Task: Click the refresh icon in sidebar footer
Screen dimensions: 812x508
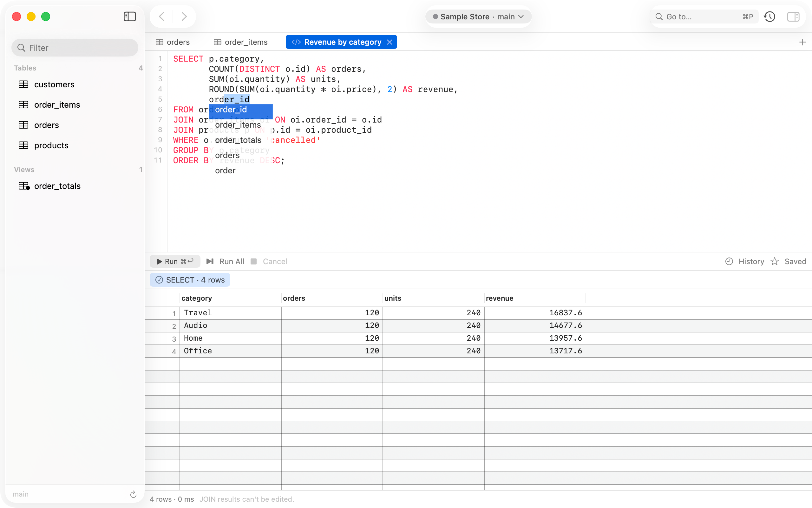Action: tap(133, 494)
